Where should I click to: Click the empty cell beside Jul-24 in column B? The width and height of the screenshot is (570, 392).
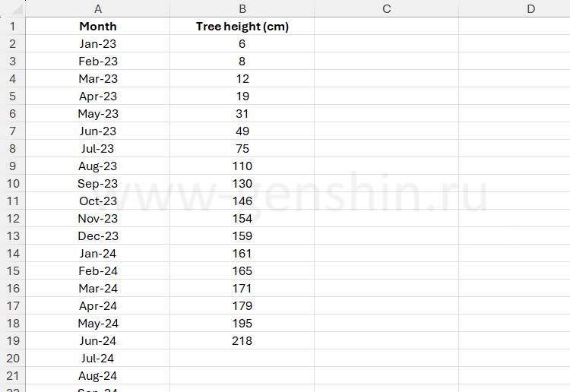pos(242,359)
